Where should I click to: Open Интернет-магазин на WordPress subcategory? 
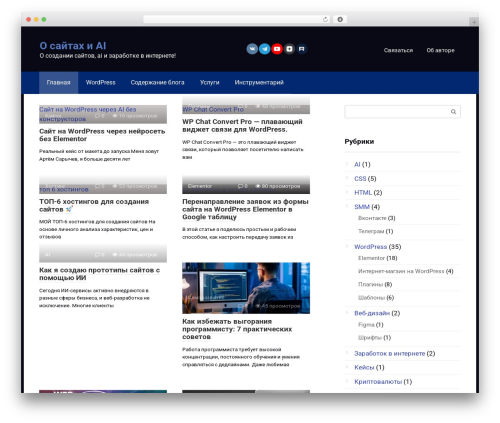point(401,271)
